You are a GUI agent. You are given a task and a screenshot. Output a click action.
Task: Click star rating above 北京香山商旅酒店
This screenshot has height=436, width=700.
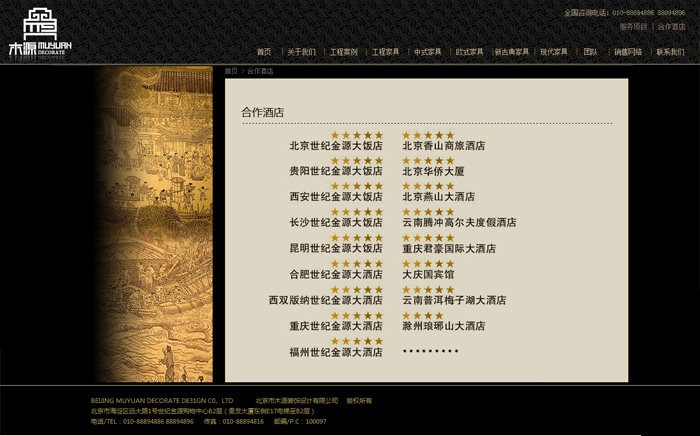click(x=428, y=135)
